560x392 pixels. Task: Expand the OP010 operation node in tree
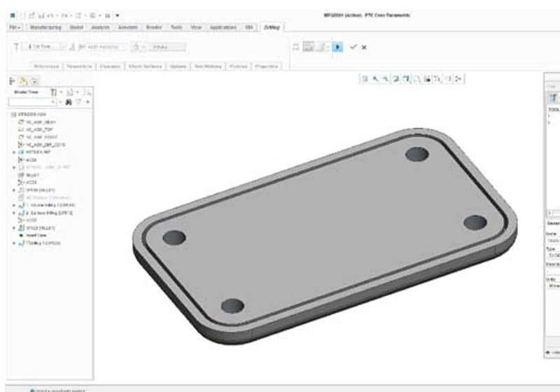(14, 190)
